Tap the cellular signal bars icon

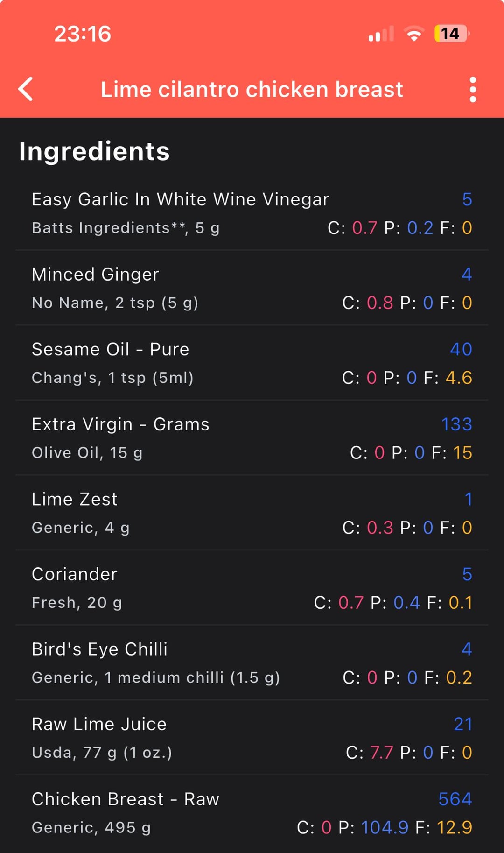(x=381, y=34)
